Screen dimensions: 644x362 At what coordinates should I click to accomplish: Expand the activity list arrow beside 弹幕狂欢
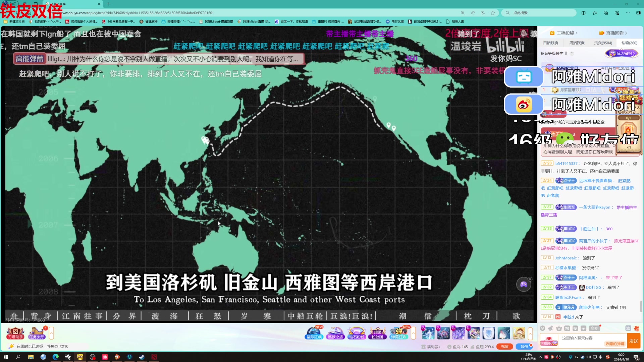413,333
